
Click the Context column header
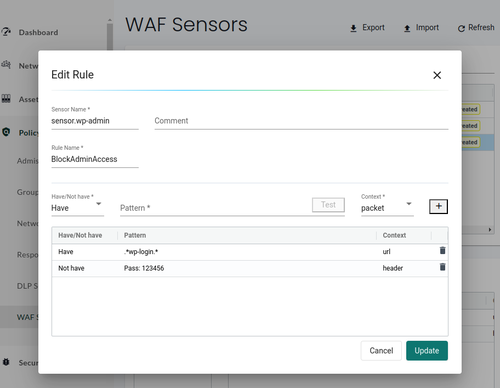(394, 235)
